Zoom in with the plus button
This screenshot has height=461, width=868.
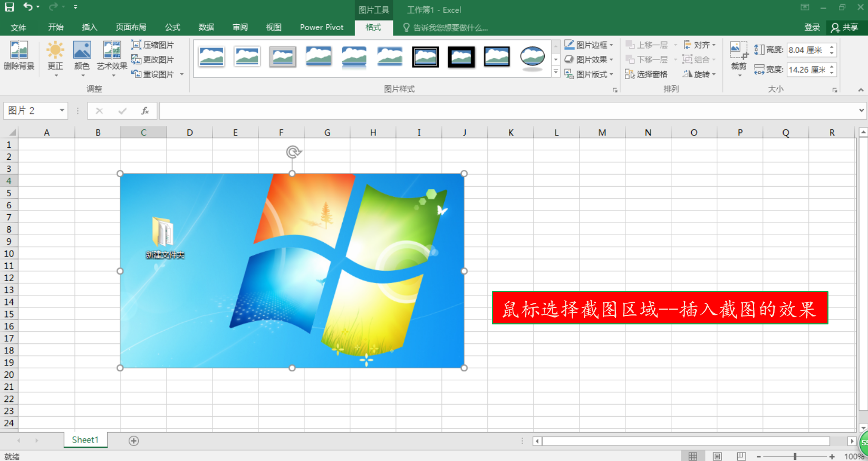tap(832, 457)
